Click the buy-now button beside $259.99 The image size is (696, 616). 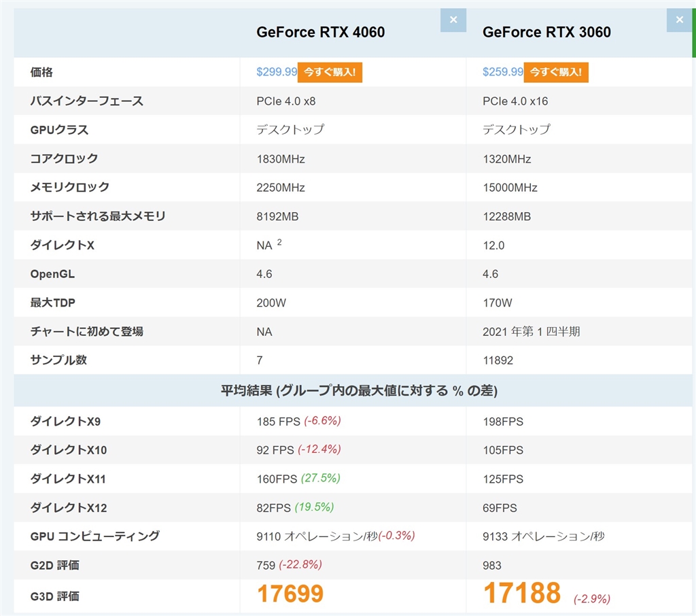coord(556,72)
